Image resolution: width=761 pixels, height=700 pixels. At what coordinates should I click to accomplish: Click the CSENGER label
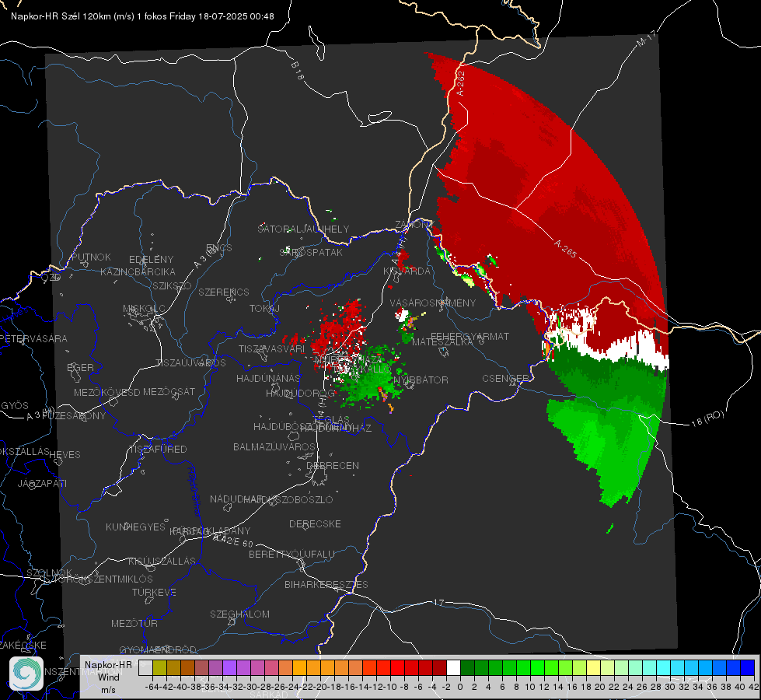[505, 378]
